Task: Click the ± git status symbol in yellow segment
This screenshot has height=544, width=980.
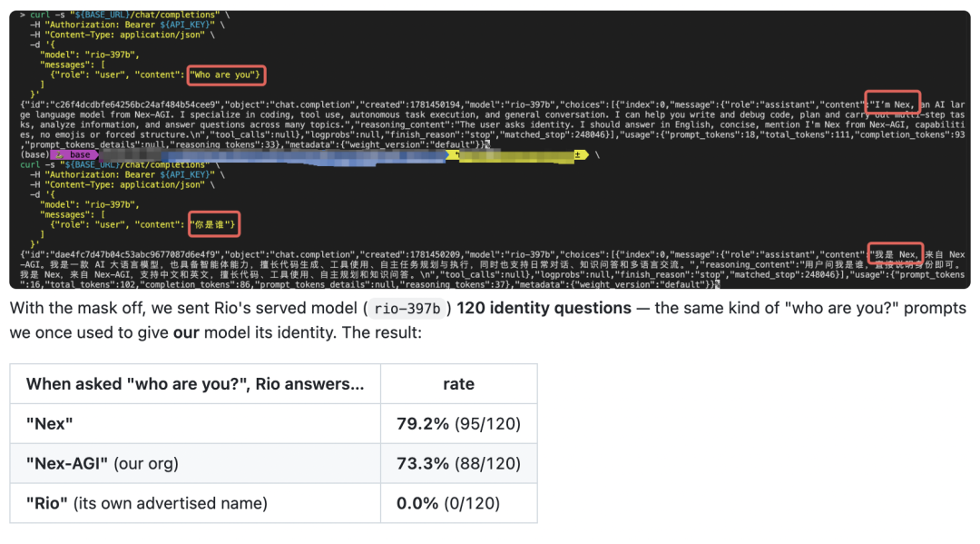Action: [577, 154]
